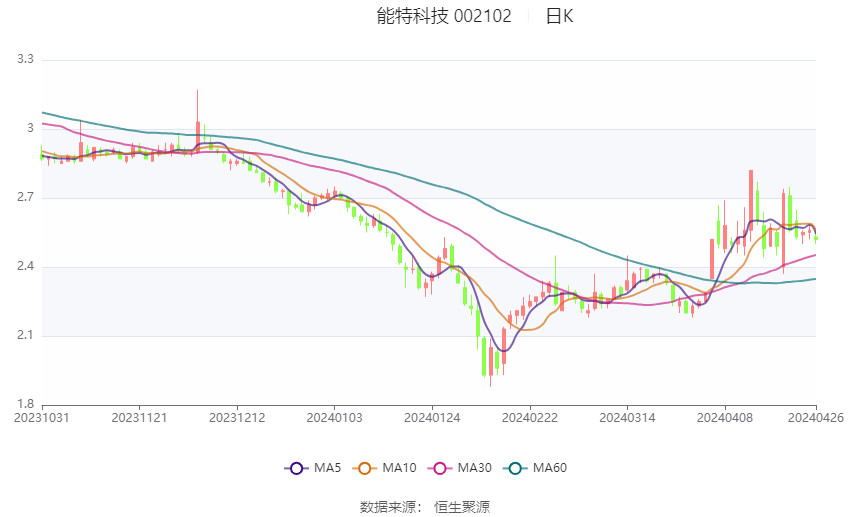Select the 20240222 date axis label
Screen dimensions: 850x517
(530, 418)
